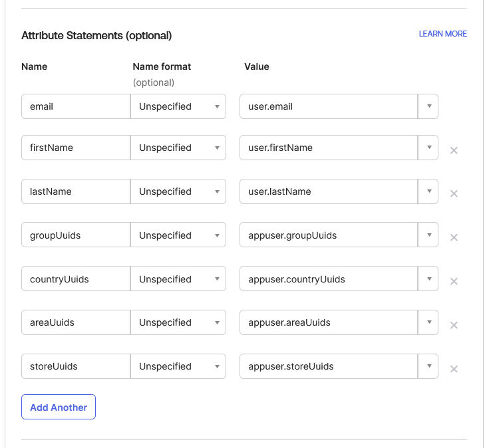This screenshot has height=448, width=487.
Task: Remove the lastName attribute row
Action: click(x=454, y=193)
